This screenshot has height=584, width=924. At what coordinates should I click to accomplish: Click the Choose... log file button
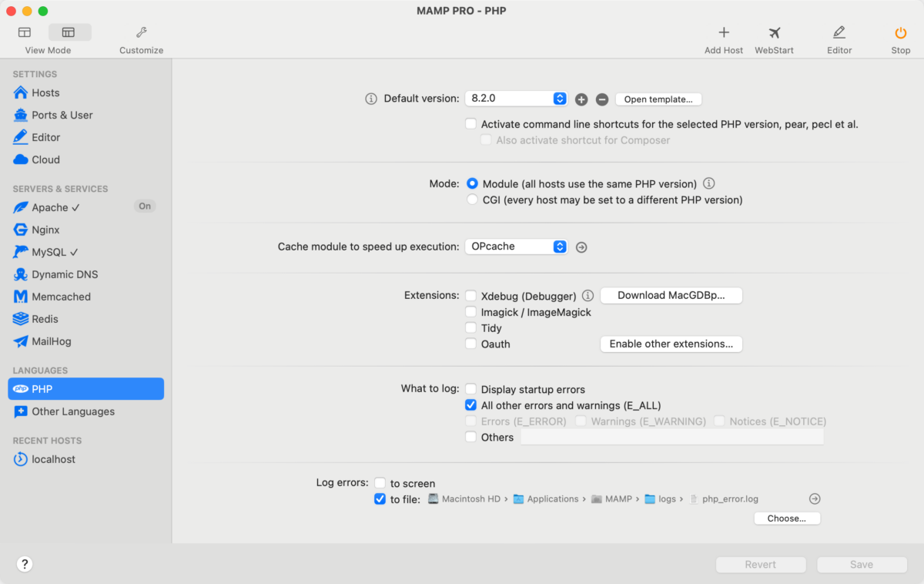787,519
